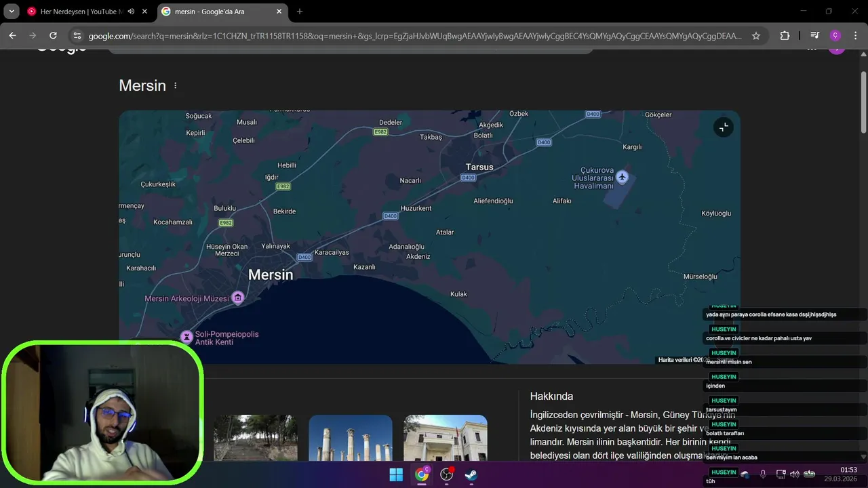Click chat message 'mersinli misin sen'
The width and height of the screenshot is (868, 488).
(729, 362)
